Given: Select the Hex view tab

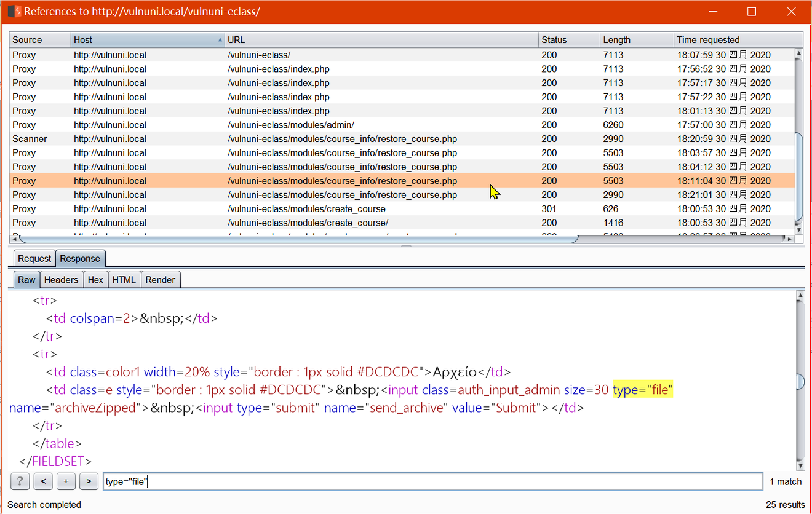Looking at the screenshot, I should pyautogui.click(x=95, y=280).
